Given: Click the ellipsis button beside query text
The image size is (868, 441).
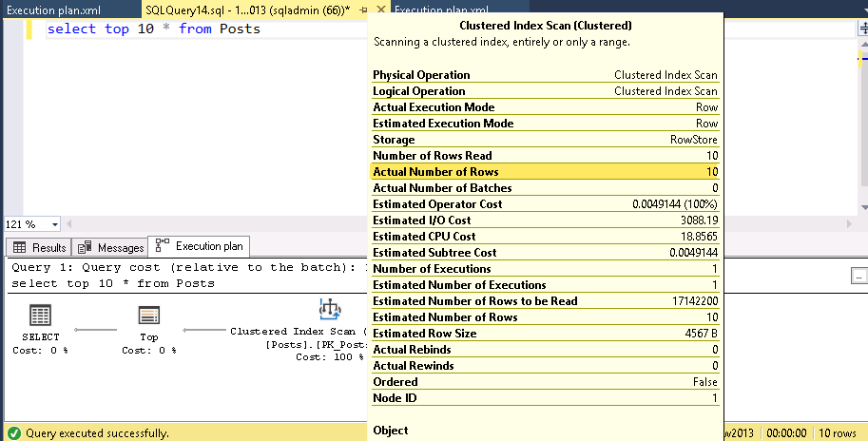Looking at the screenshot, I should (x=858, y=276).
